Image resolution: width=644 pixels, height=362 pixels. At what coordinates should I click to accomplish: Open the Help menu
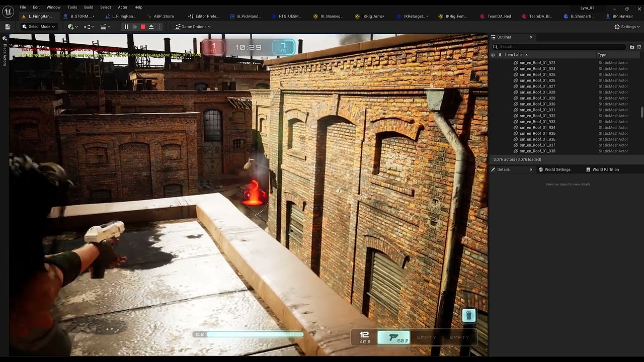coord(138,7)
